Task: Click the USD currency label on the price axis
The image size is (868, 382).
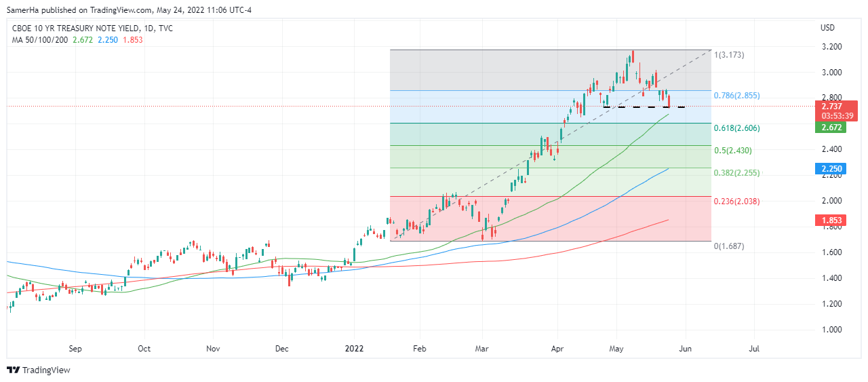Action: [827, 28]
